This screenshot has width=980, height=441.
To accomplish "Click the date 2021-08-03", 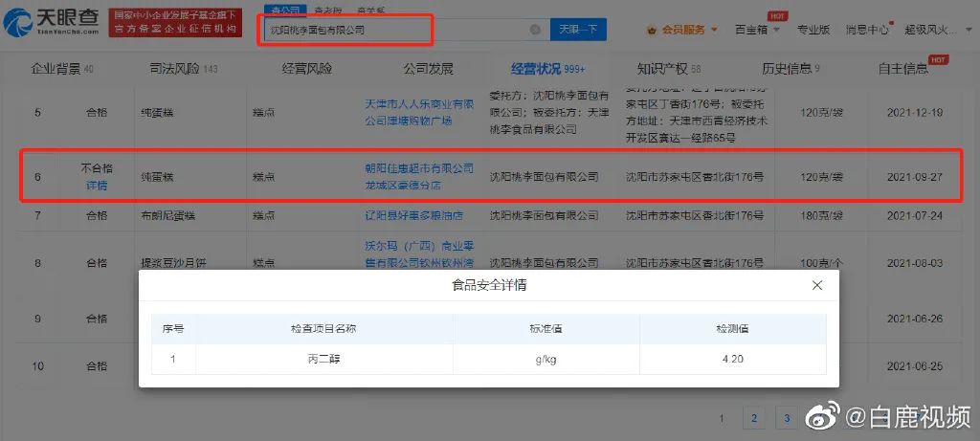I will [x=914, y=263].
